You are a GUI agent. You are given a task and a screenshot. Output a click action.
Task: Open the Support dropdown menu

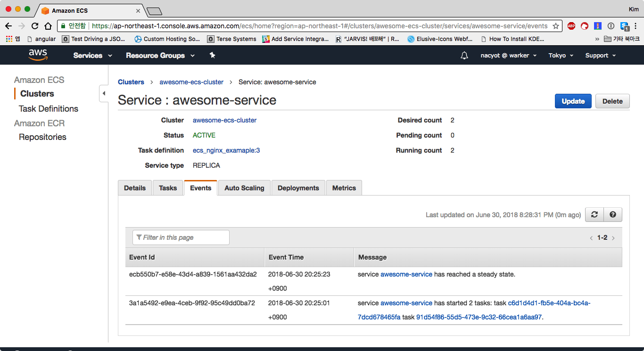(x=600, y=56)
